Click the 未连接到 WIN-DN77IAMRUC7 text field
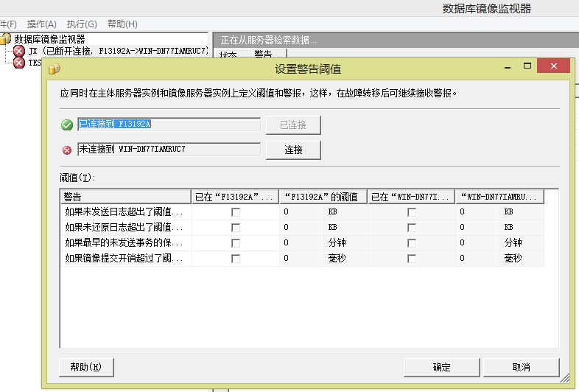The height and width of the screenshot is (392, 579). tap(169, 150)
